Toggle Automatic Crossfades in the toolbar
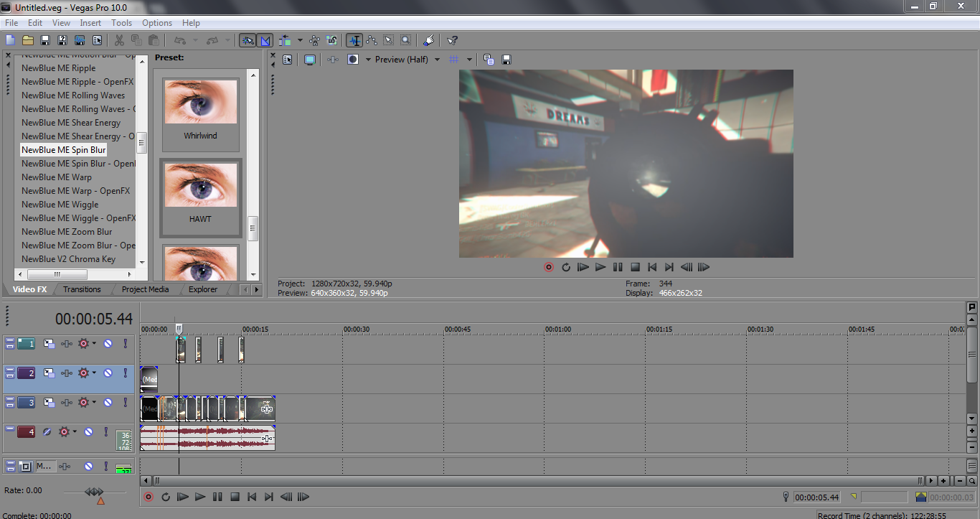The image size is (980, 519). 265,40
